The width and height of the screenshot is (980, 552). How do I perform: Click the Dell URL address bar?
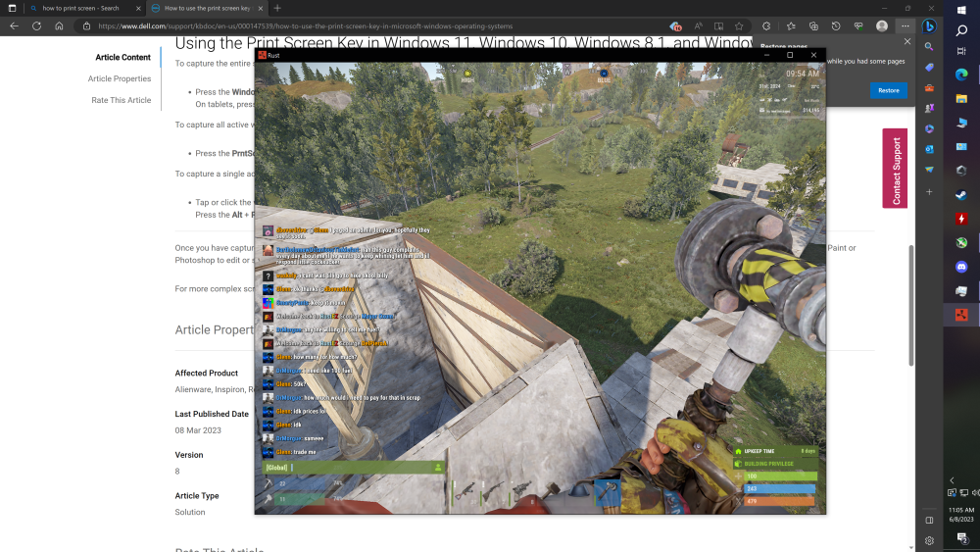pyautogui.click(x=305, y=26)
